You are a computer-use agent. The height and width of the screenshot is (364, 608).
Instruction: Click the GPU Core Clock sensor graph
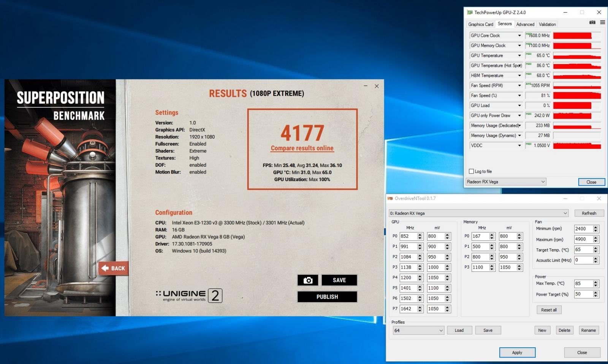[x=577, y=35]
